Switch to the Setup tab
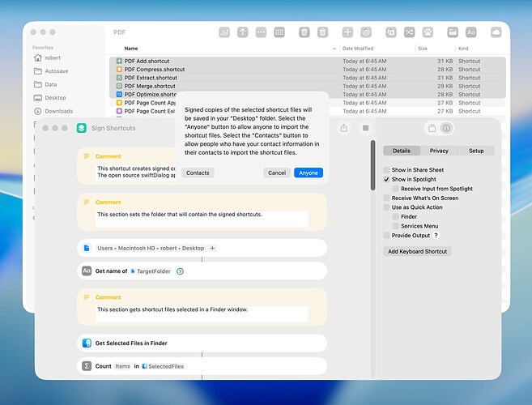532x405 pixels. click(476, 151)
